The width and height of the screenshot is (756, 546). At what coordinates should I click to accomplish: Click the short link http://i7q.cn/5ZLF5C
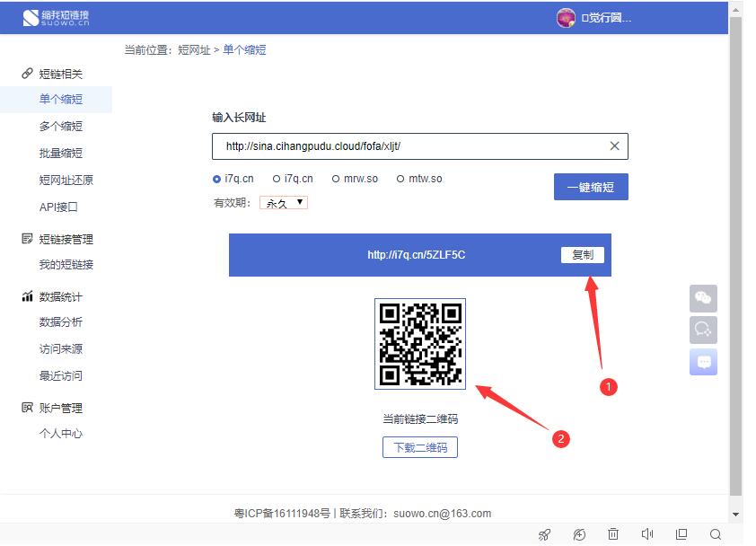pos(417,255)
